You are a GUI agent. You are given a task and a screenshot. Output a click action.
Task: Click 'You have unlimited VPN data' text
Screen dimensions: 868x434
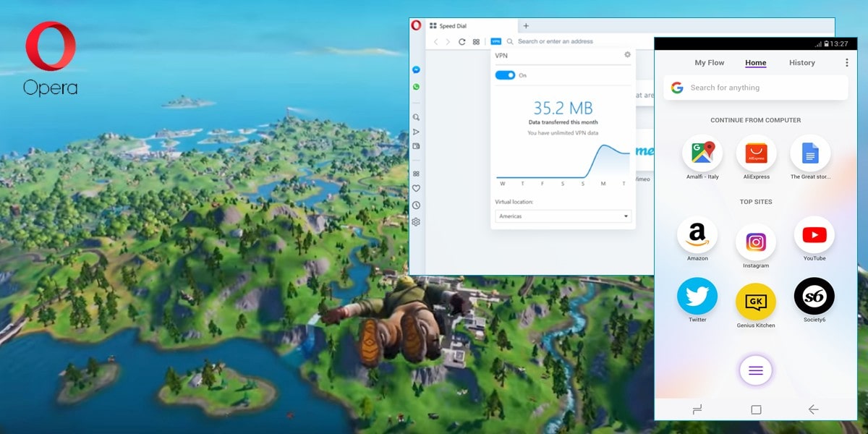click(563, 133)
